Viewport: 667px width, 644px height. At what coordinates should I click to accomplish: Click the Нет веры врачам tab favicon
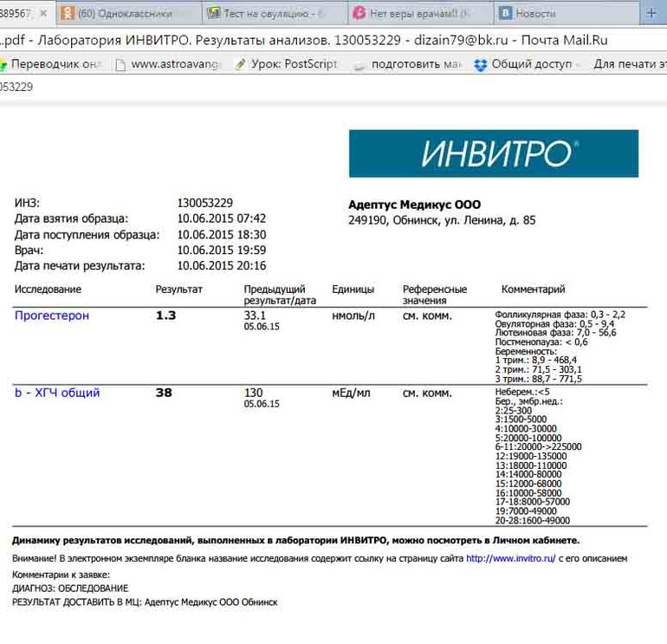(359, 13)
